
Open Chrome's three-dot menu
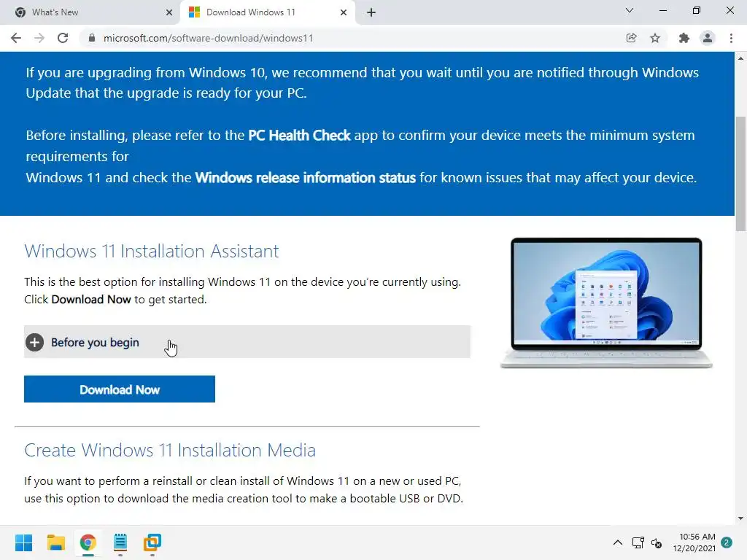[731, 38]
